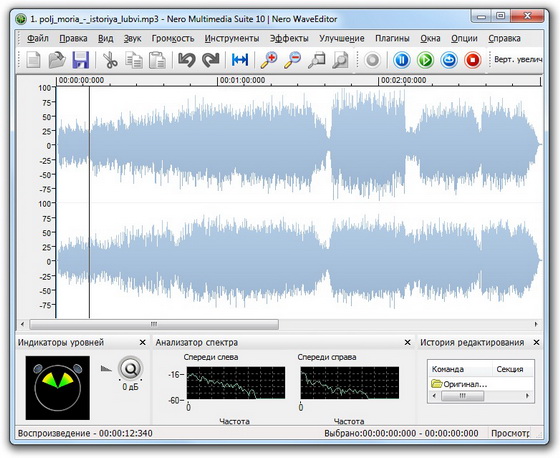
Task: Pause playback with the blue pause button
Action: 402,60
